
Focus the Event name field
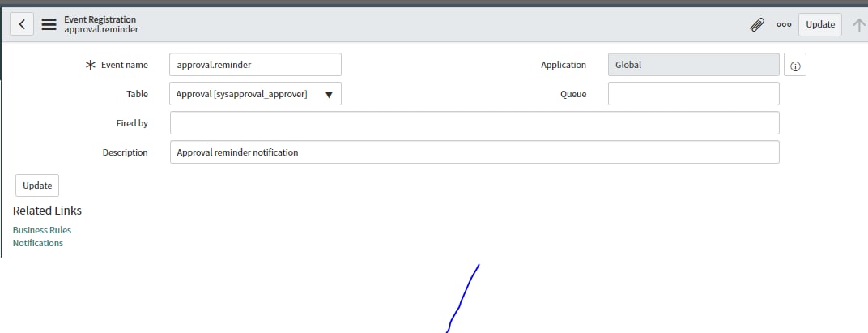pos(255,65)
